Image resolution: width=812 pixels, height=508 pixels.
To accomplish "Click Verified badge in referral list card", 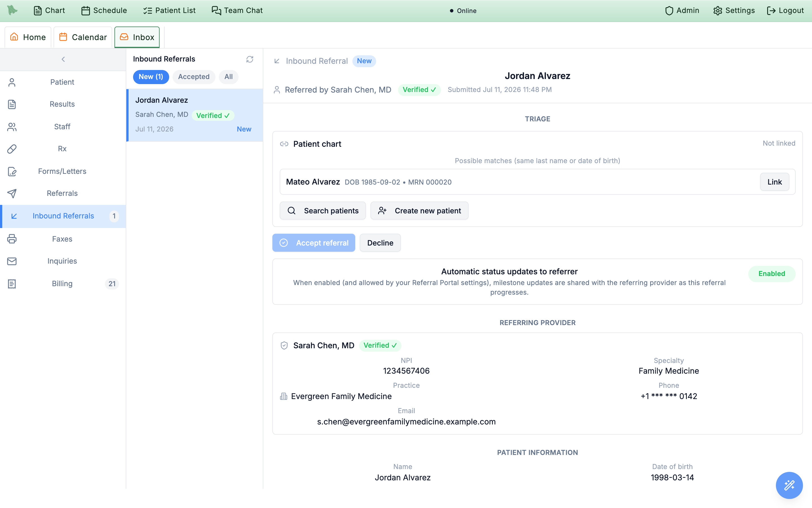I will [x=213, y=116].
